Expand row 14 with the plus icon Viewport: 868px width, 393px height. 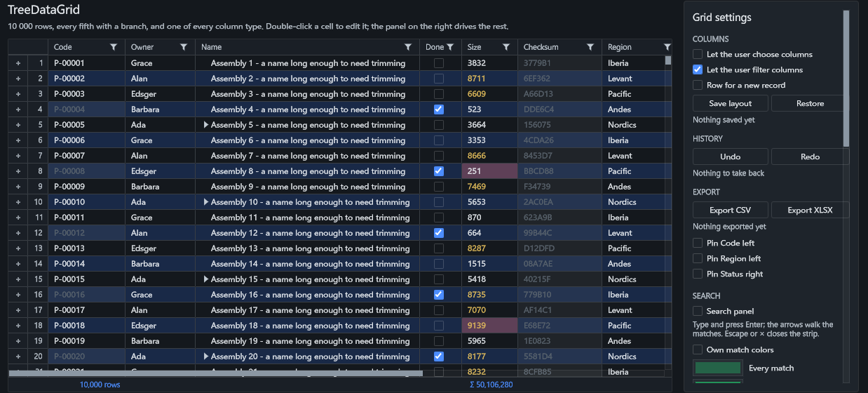click(18, 264)
